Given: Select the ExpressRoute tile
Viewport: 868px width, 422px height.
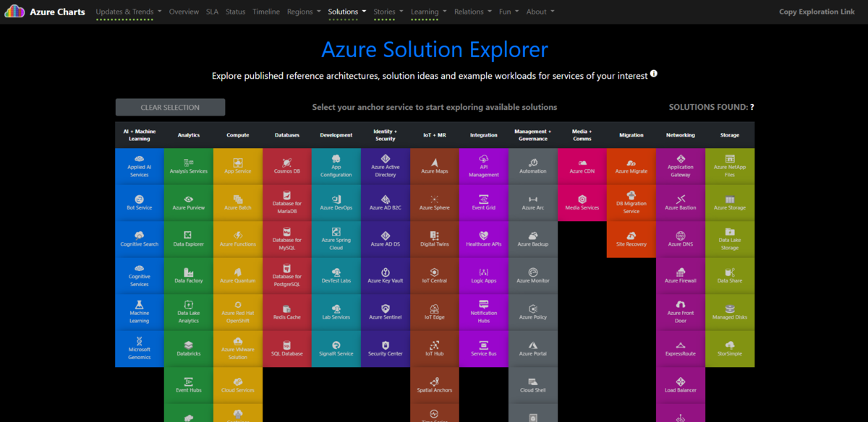Looking at the screenshot, I should (x=681, y=348).
